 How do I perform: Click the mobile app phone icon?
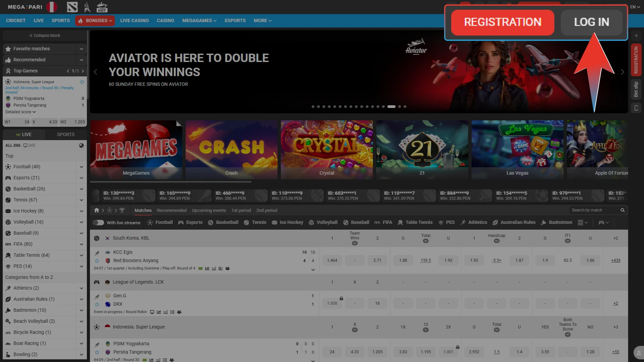pyautogui.click(x=636, y=108)
